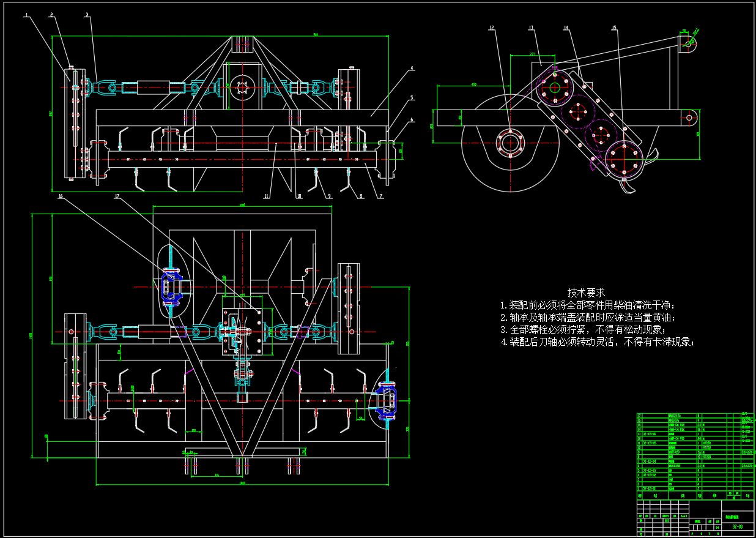
Task: Select part callout number 11 label
Action: click(x=266, y=196)
